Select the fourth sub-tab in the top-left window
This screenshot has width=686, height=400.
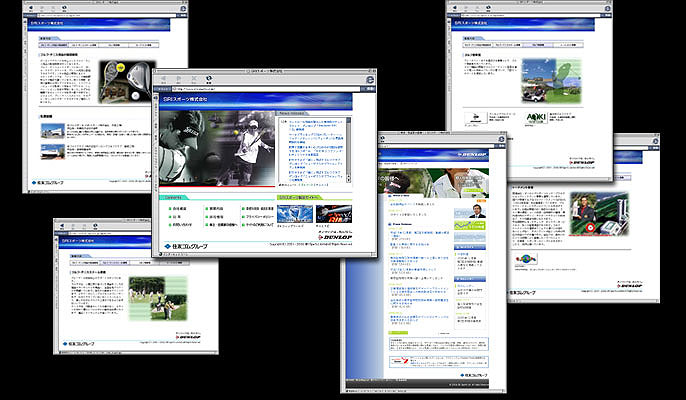tap(143, 45)
